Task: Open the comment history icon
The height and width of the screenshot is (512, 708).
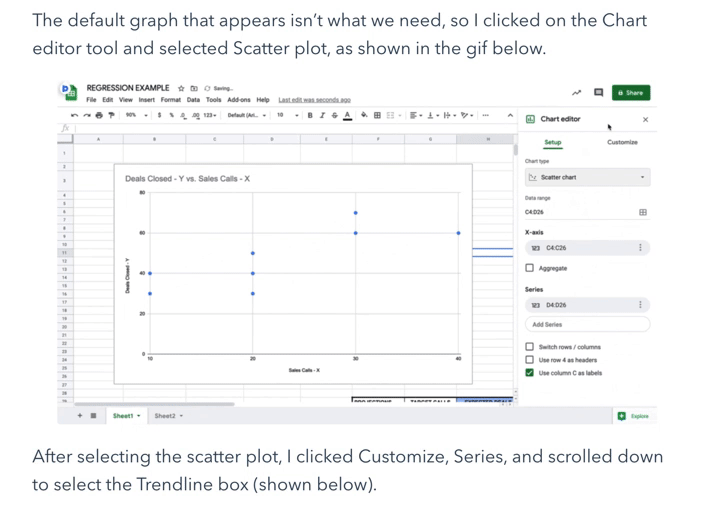Action: [x=599, y=93]
